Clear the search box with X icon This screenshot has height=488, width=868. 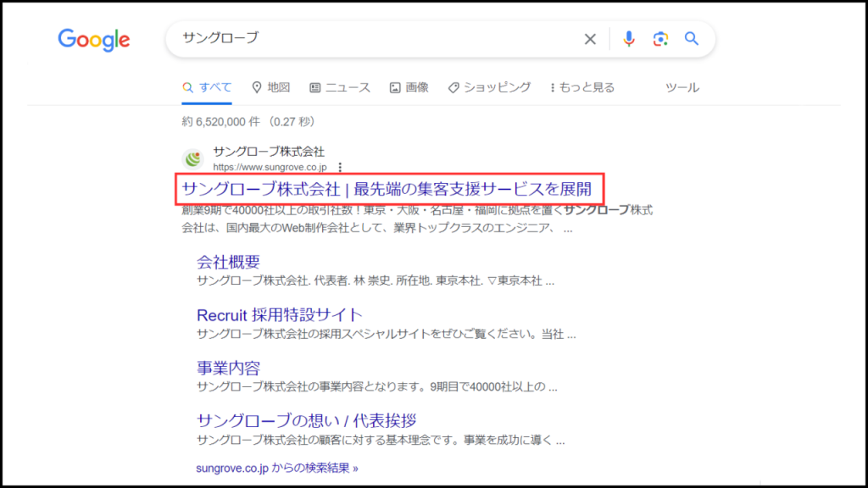[590, 39]
